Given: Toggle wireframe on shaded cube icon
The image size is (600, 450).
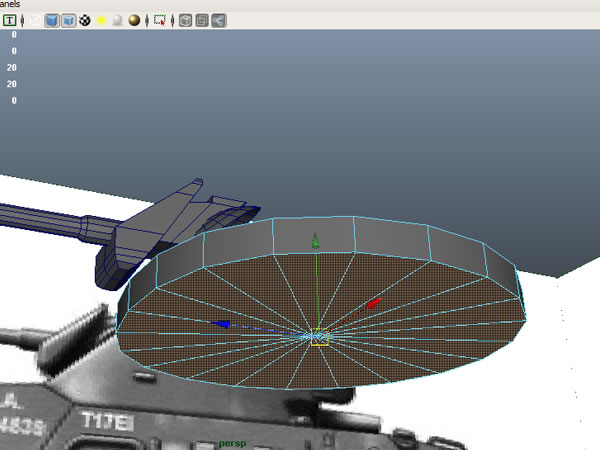Looking at the screenshot, I should (x=68, y=20).
